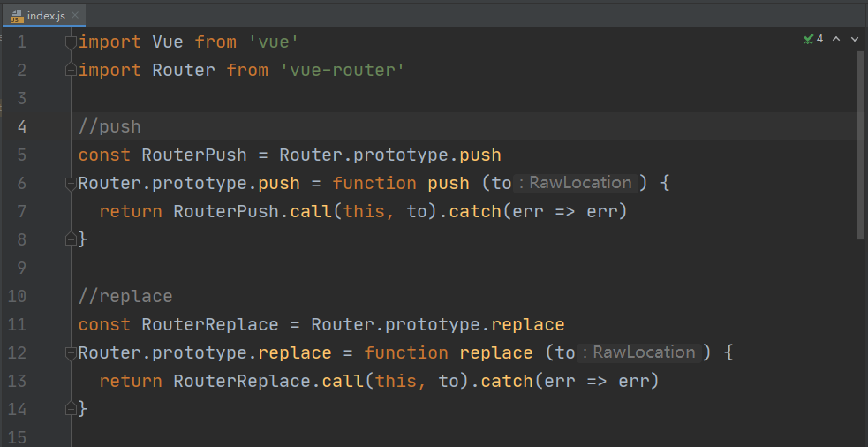Click the return keyword on line 13

pyautogui.click(x=131, y=381)
